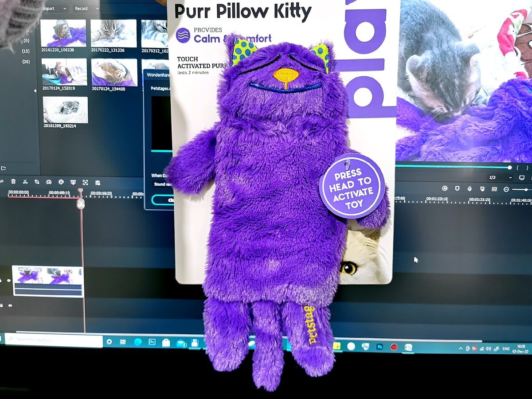This screenshot has height=399, width=532.
Task: Select the Split scissors tool in timeline toolbar
Action: pyautogui.click(x=25, y=182)
